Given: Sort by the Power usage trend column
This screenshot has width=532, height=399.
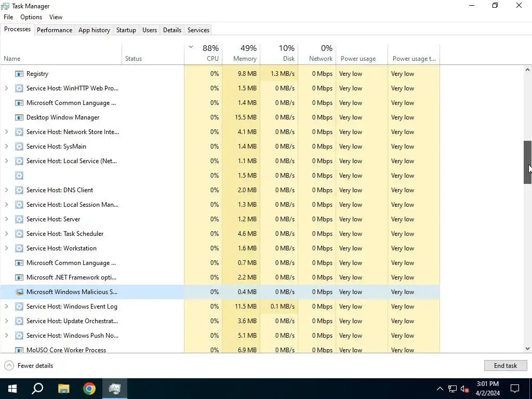Looking at the screenshot, I should click(x=414, y=54).
